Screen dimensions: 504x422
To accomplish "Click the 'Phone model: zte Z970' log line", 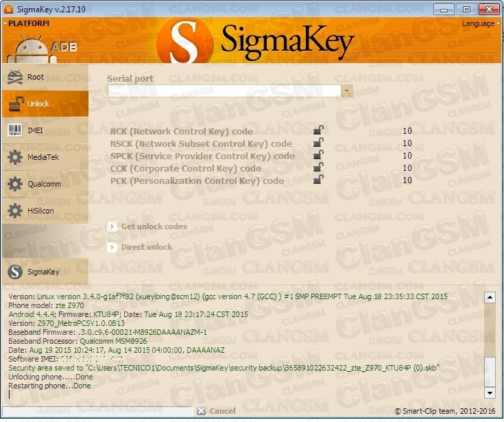I will click(46, 305).
